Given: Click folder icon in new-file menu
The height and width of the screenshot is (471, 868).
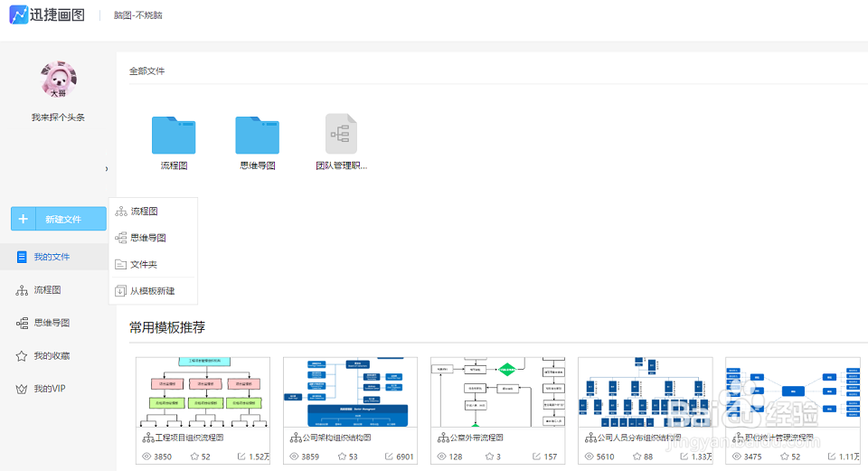Looking at the screenshot, I should pyautogui.click(x=120, y=265).
